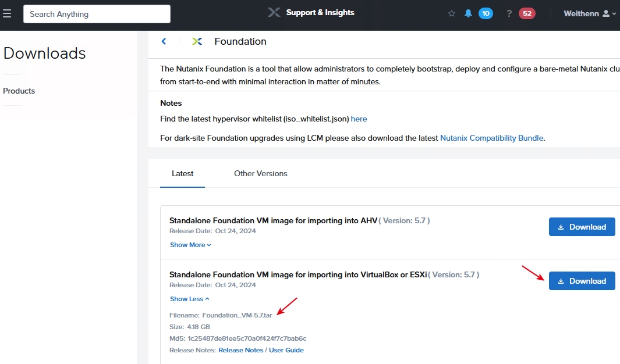Click the AHV image title text
620x364 pixels.
click(273, 221)
